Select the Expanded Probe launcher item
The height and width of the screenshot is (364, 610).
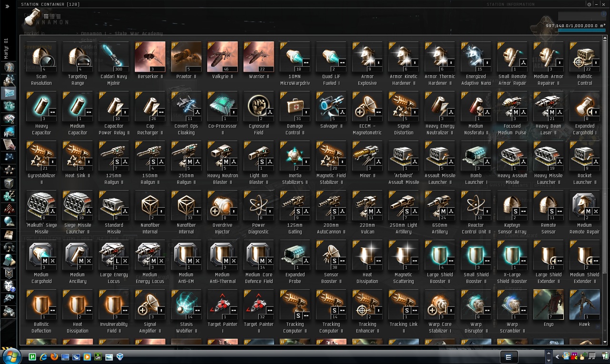[x=295, y=255]
